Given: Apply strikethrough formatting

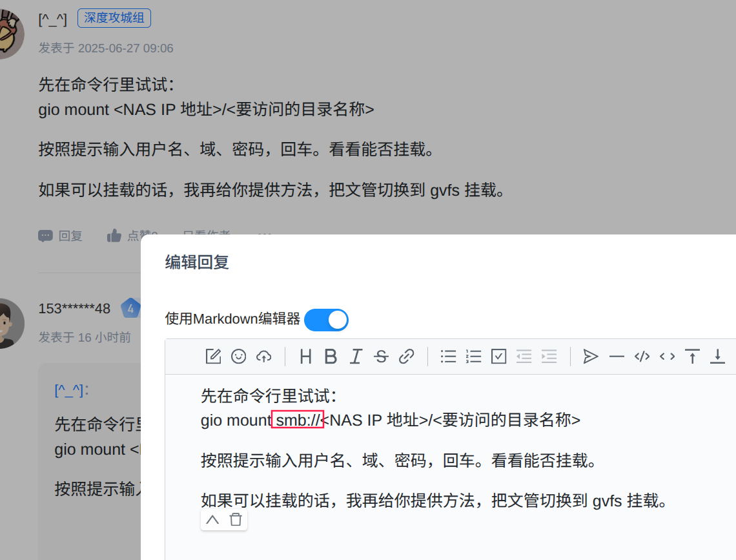Looking at the screenshot, I should [381, 357].
